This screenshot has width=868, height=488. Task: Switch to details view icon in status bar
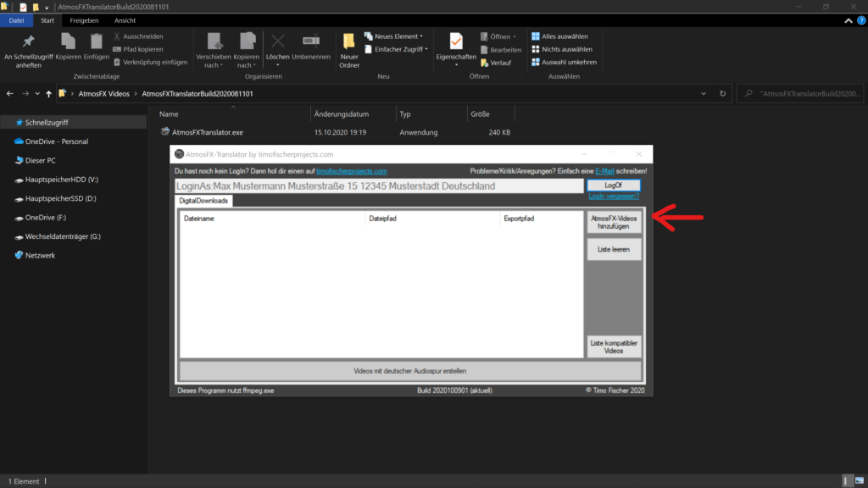click(846, 481)
